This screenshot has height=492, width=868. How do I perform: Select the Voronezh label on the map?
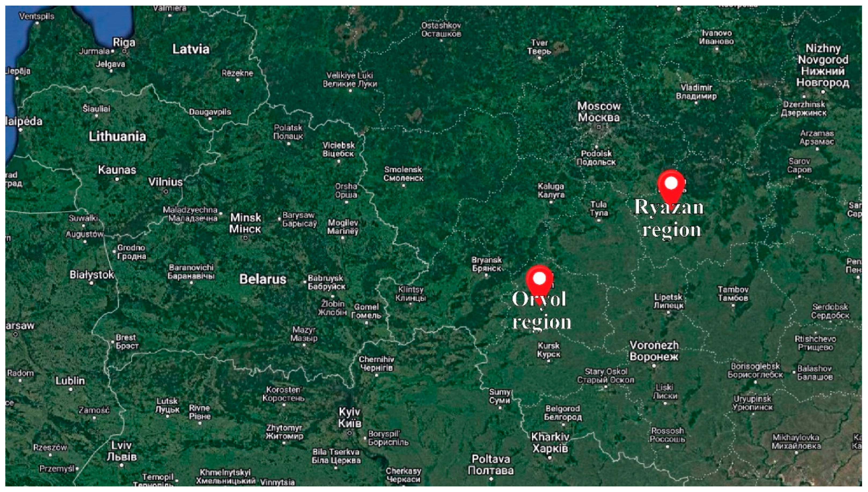[654, 351]
